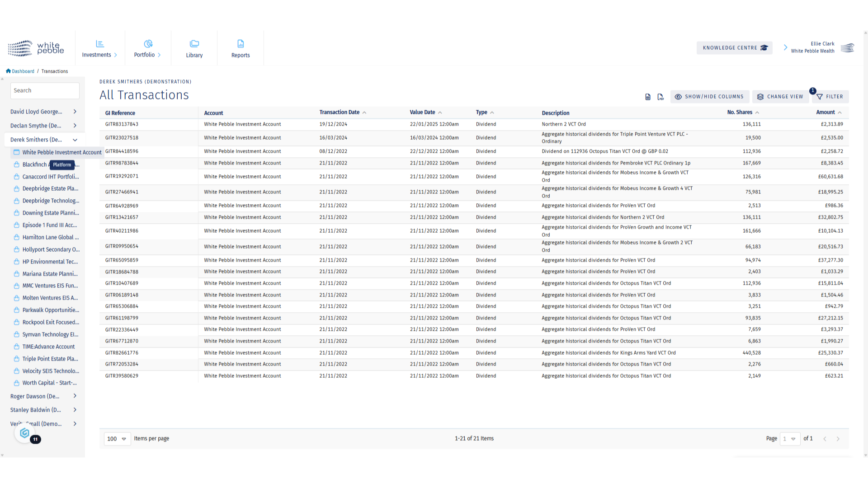Image resolution: width=868 pixels, height=488 pixels.
Task: Sort by Transaction Date column
Action: [340, 113]
